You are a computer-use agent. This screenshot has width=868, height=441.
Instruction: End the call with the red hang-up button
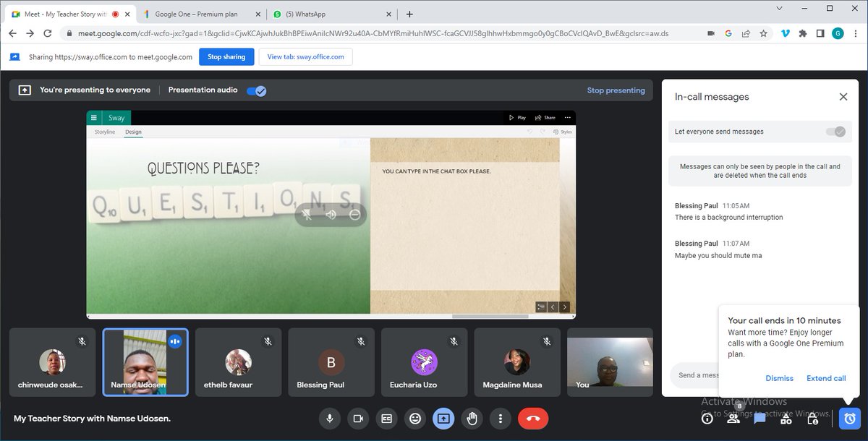(x=533, y=418)
